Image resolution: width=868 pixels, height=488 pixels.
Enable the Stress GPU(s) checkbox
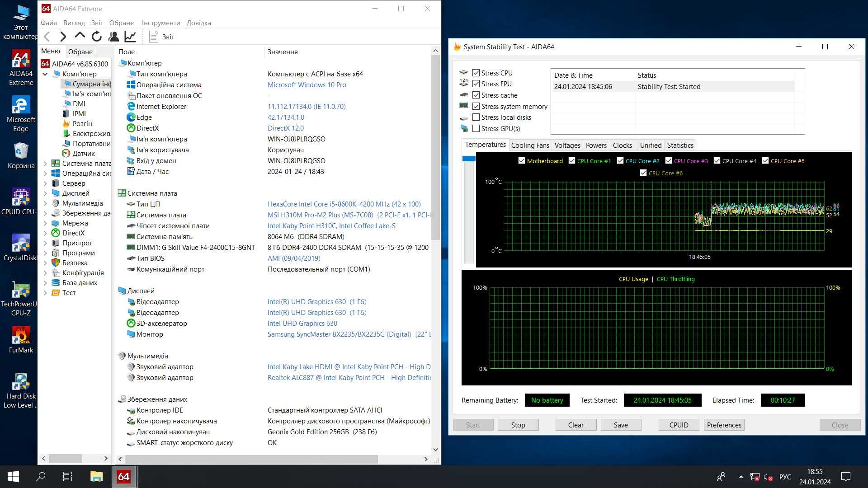click(x=476, y=128)
